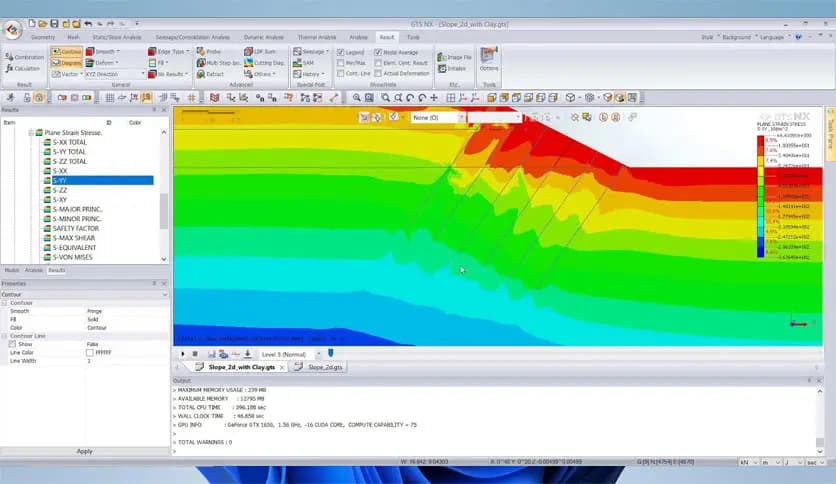The image size is (836, 484).
Task: Click the animation speed slider marker
Action: (331, 353)
